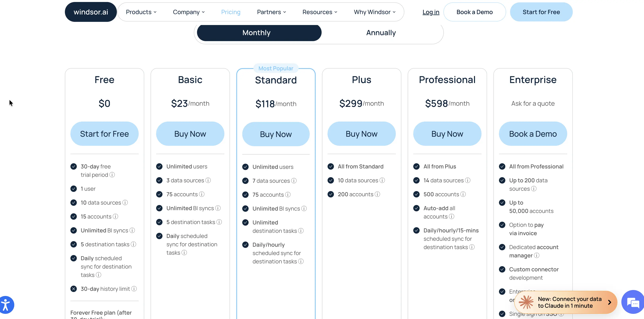Expand the Products dropdown menu
This screenshot has height=319, width=644.
click(141, 12)
